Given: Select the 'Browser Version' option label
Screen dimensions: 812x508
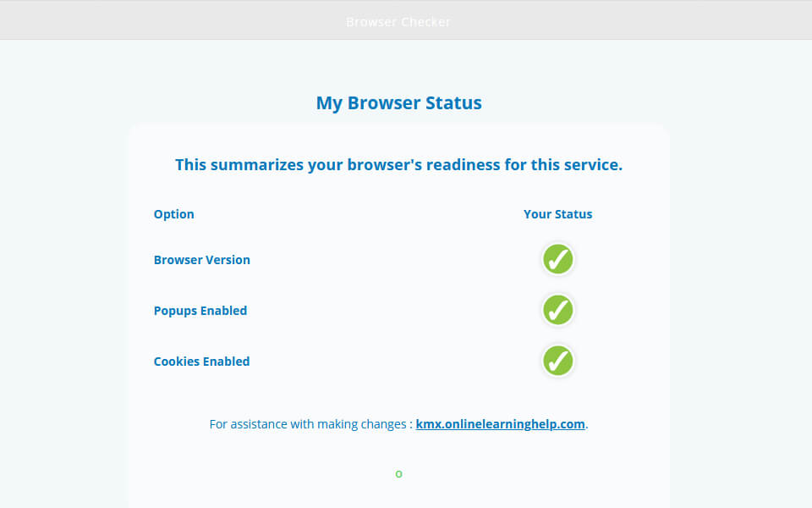Looking at the screenshot, I should click(201, 260).
